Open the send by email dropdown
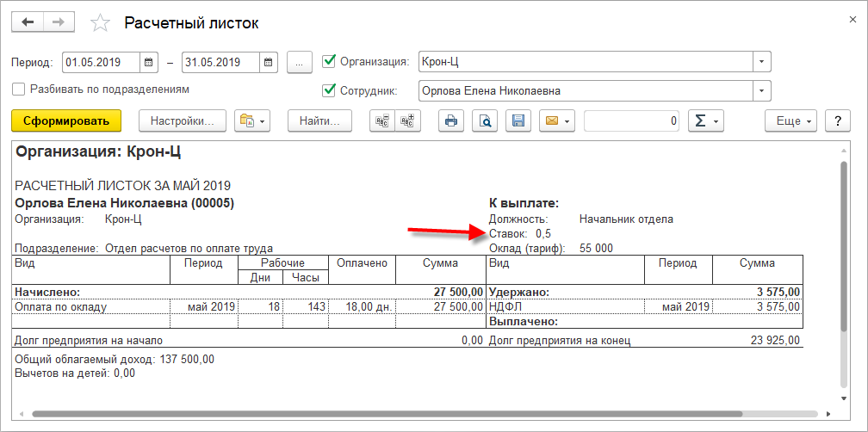This screenshot has width=868, height=432. coord(557,121)
